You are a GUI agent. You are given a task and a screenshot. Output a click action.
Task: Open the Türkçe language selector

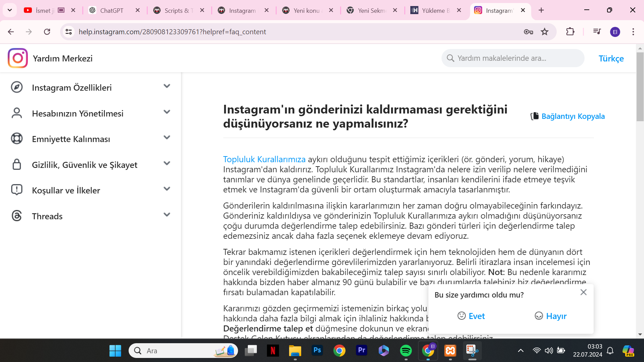tap(611, 58)
